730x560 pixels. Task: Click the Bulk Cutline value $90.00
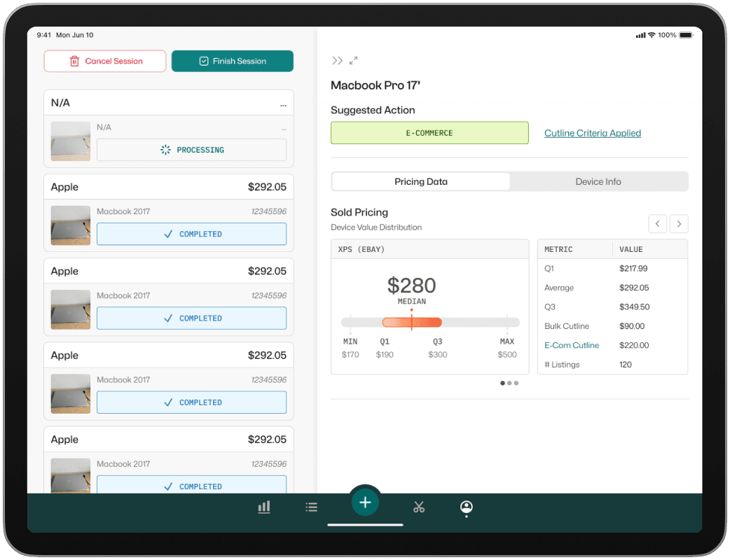tap(632, 326)
